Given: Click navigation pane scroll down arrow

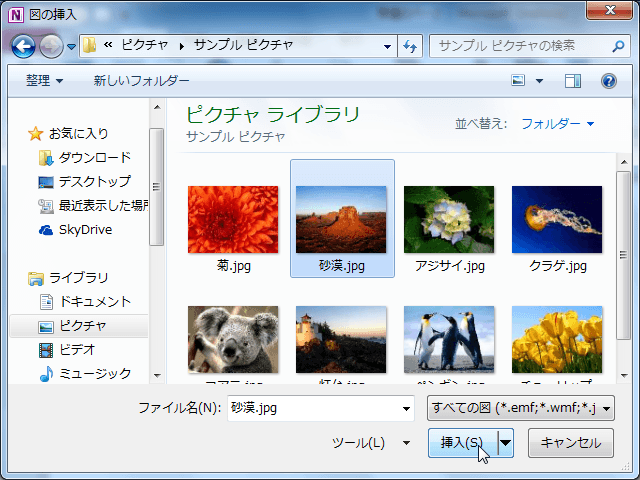Looking at the screenshot, I should click(x=157, y=376).
